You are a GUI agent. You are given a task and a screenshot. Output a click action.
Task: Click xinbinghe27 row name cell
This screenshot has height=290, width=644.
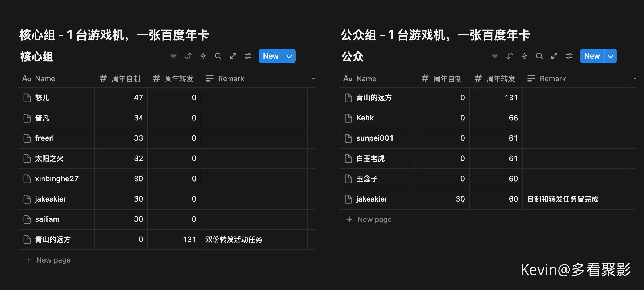[57, 179]
